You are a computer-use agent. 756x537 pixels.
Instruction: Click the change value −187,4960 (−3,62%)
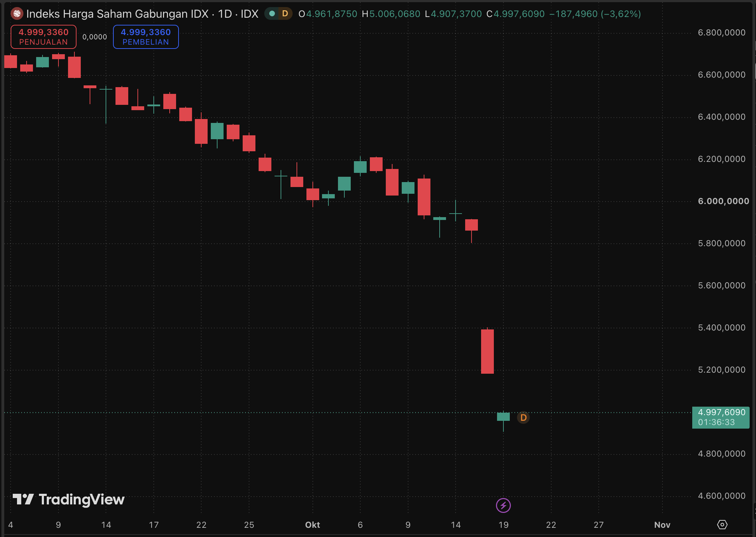click(595, 14)
